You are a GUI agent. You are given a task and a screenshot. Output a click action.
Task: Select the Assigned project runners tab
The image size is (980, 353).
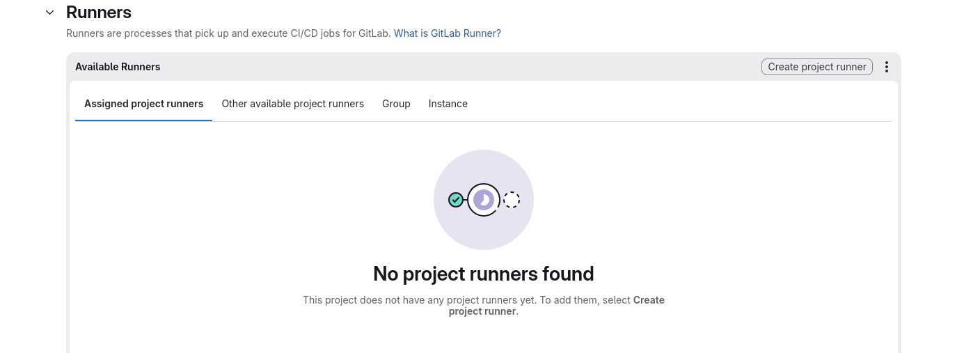point(144,104)
